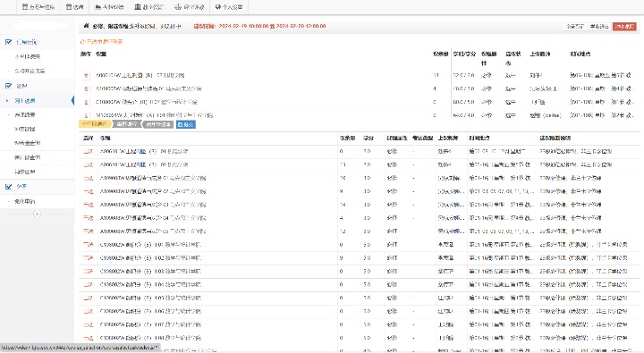Click select link for C108002W section 103 row
This screenshot has width=644, height=353.
click(88, 272)
